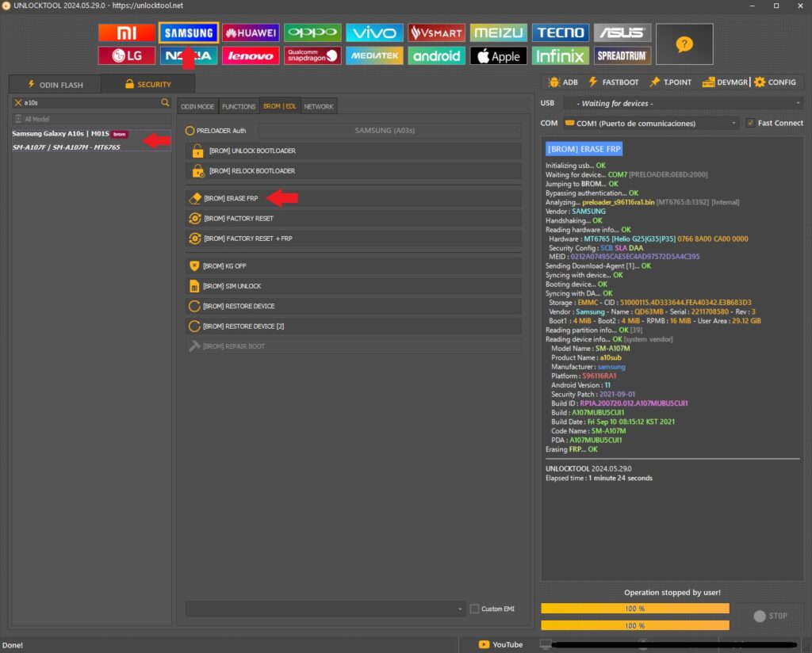Open the Qualcomm Snapdragon brand tile
Screen dimensions: 812x653
pyautogui.click(x=312, y=55)
